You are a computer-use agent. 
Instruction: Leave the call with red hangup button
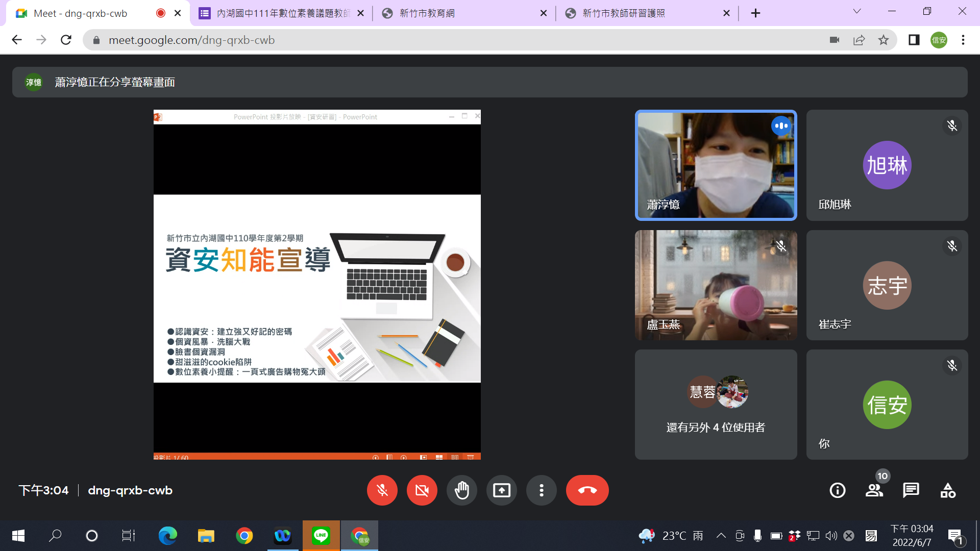tap(587, 490)
